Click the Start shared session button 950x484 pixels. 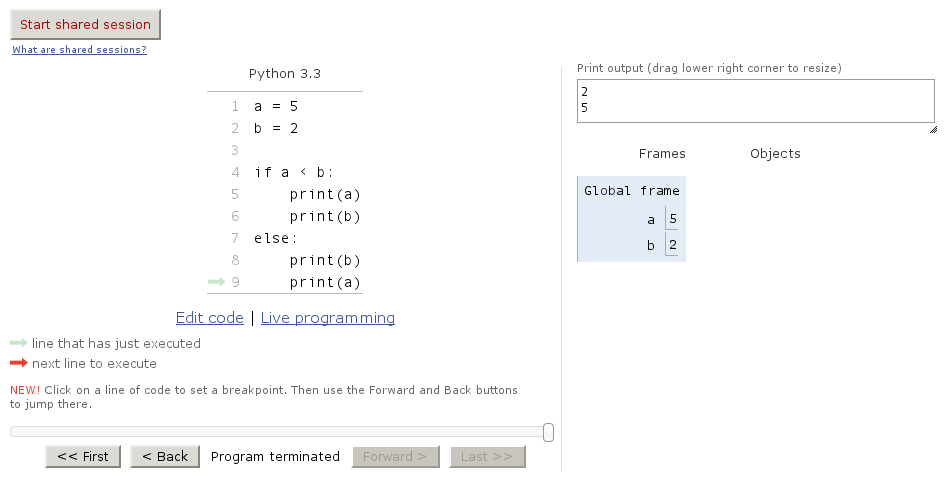tap(85, 25)
